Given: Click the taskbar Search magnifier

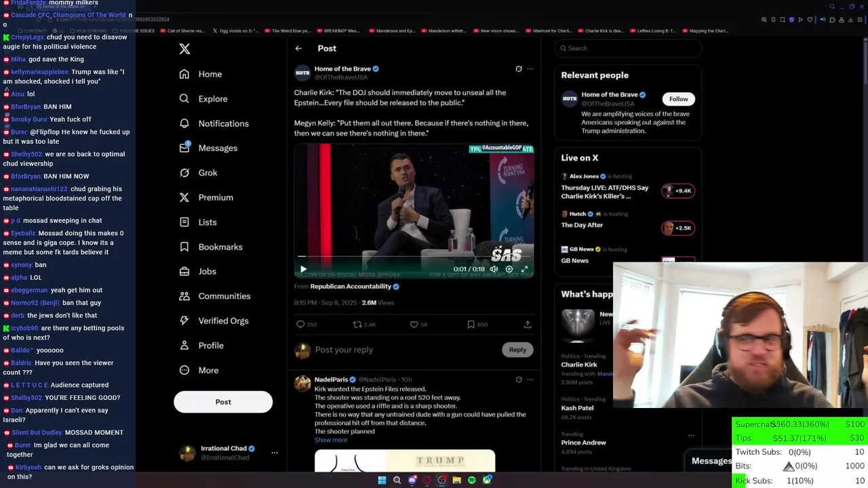Looking at the screenshot, I should tap(397, 481).
